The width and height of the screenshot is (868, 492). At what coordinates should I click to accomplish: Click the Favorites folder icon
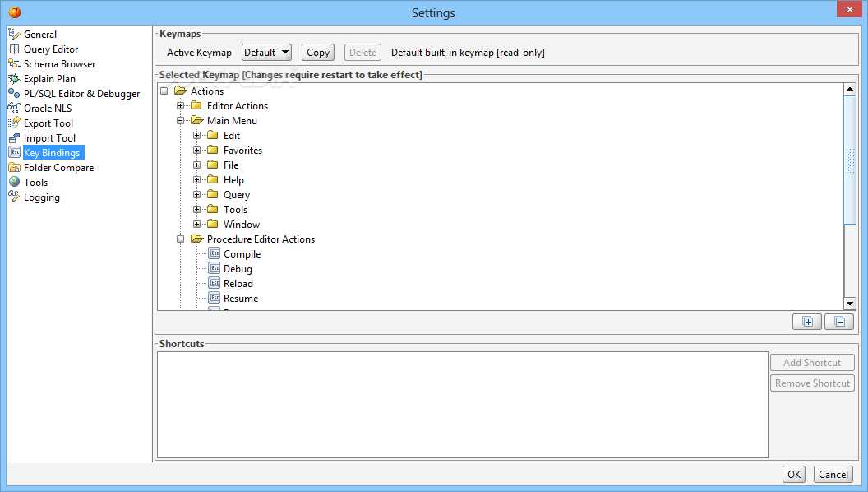click(x=213, y=150)
